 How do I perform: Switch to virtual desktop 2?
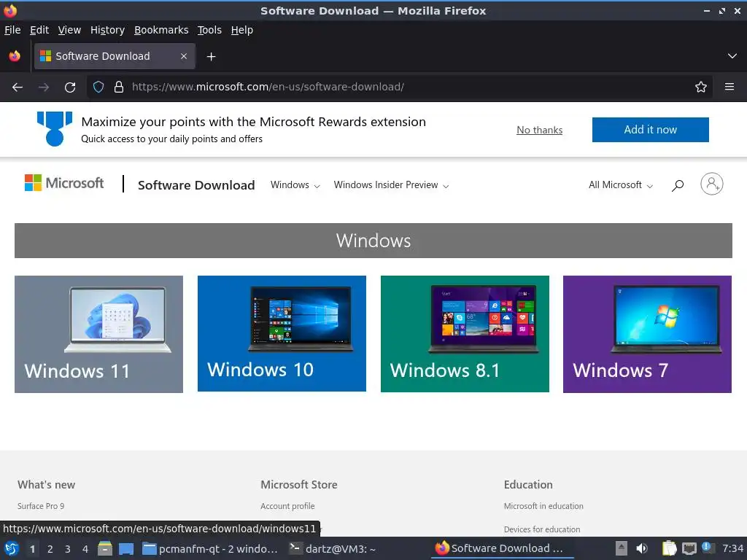(x=50, y=549)
